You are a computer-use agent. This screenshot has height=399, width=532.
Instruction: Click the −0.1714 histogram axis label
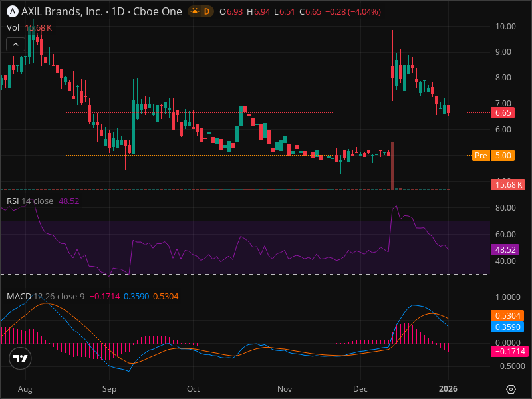509,352
